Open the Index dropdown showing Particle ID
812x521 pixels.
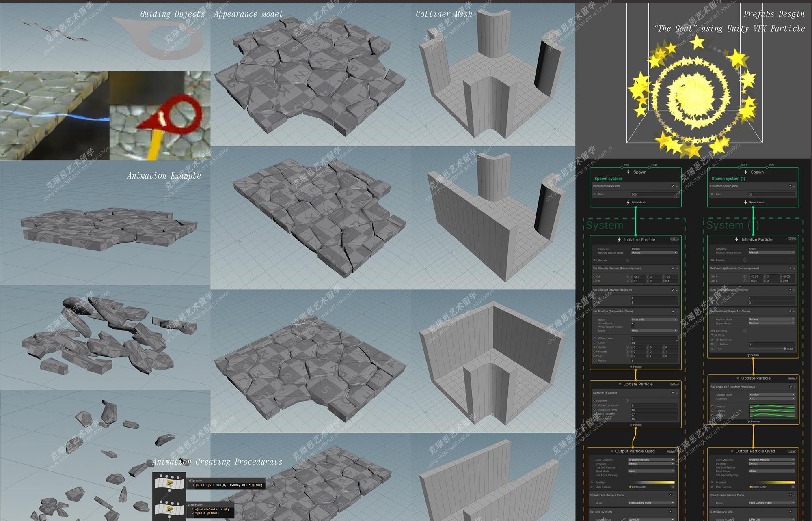654,319
